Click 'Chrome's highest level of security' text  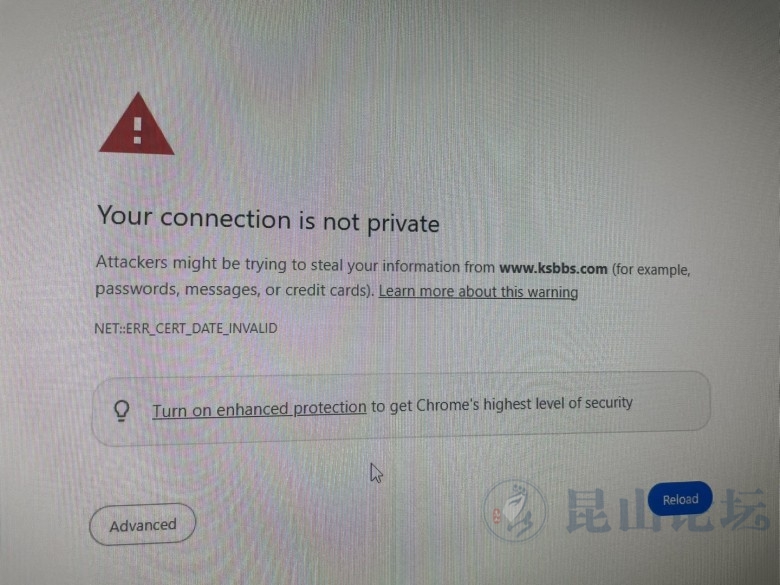click(524, 404)
